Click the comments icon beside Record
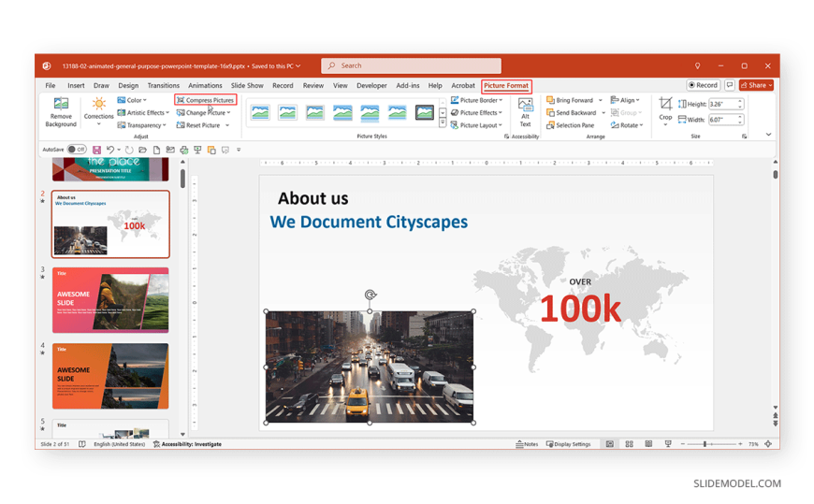Image resolution: width=814 pixels, height=504 pixels. point(730,85)
